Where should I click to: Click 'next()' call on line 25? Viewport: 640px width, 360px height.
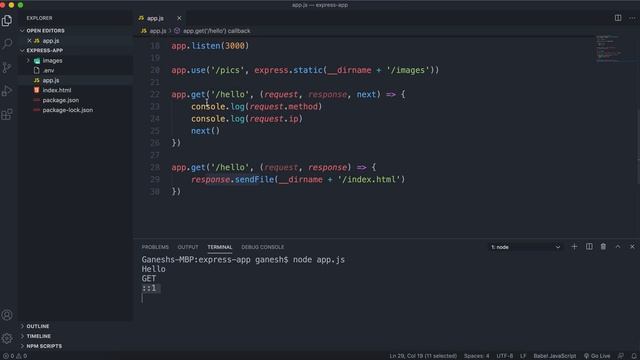[205, 131]
